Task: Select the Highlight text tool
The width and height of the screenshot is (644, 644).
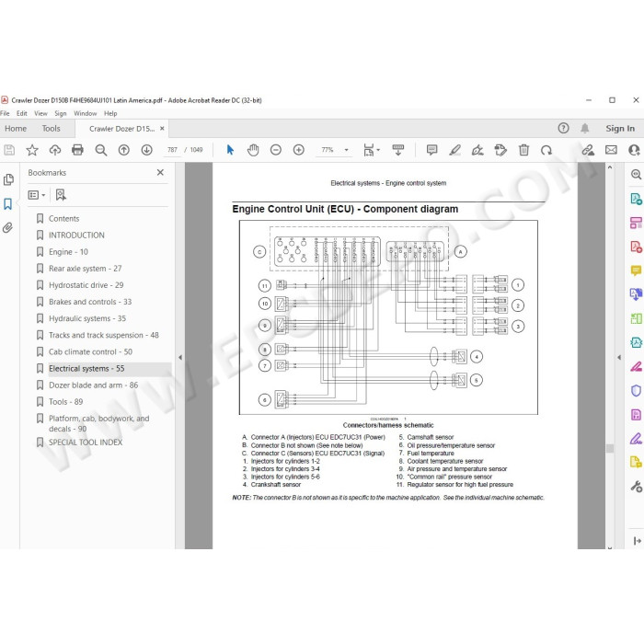Action: point(454,150)
